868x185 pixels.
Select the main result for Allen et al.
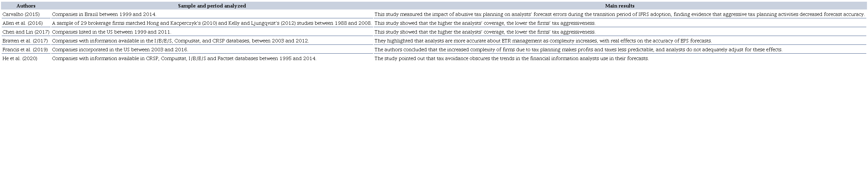[x=485, y=23]
